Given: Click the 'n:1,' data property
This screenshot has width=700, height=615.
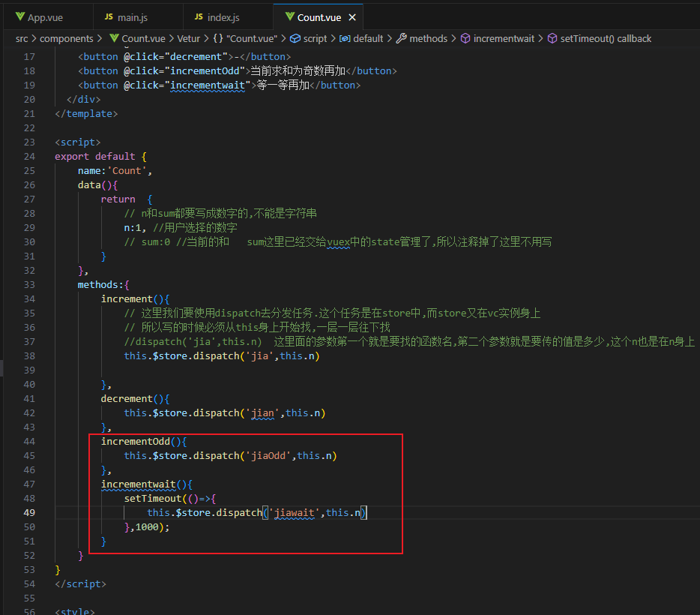Looking at the screenshot, I should (135, 228).
